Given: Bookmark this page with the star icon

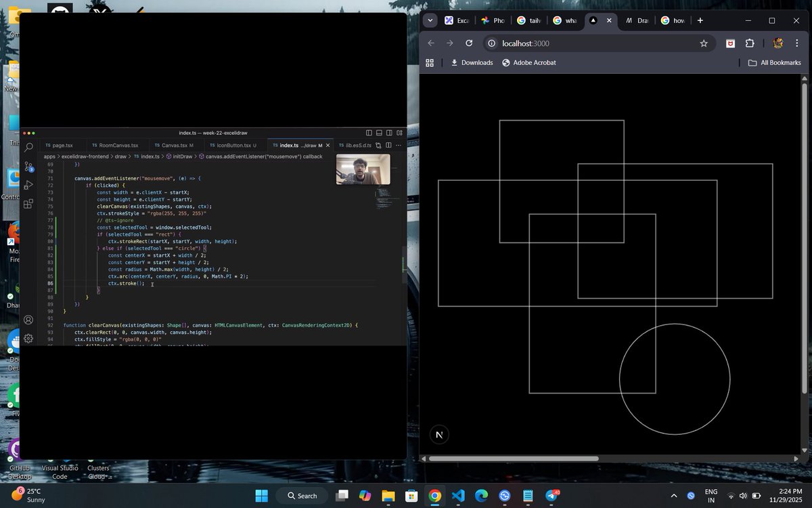Looking at the screenshot, I should (x=704, y=43).
